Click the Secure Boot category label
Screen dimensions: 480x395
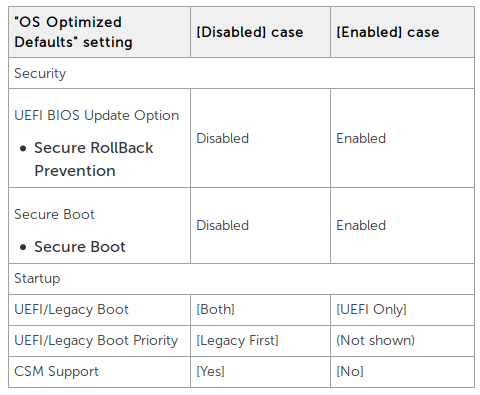tap(54, 214)
